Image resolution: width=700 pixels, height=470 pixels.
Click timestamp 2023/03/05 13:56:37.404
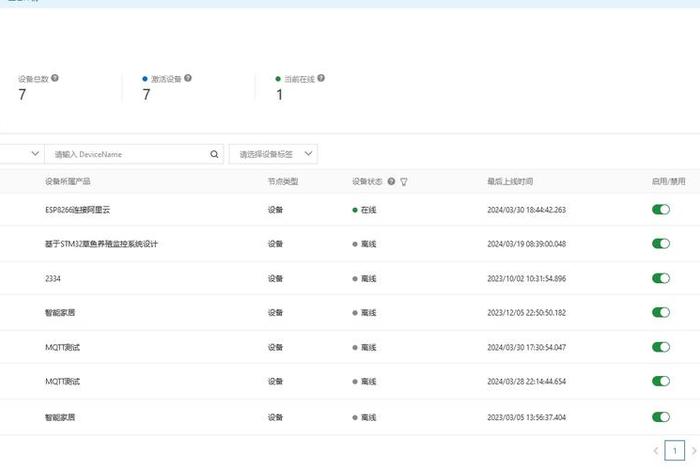(x=527, y=417)
